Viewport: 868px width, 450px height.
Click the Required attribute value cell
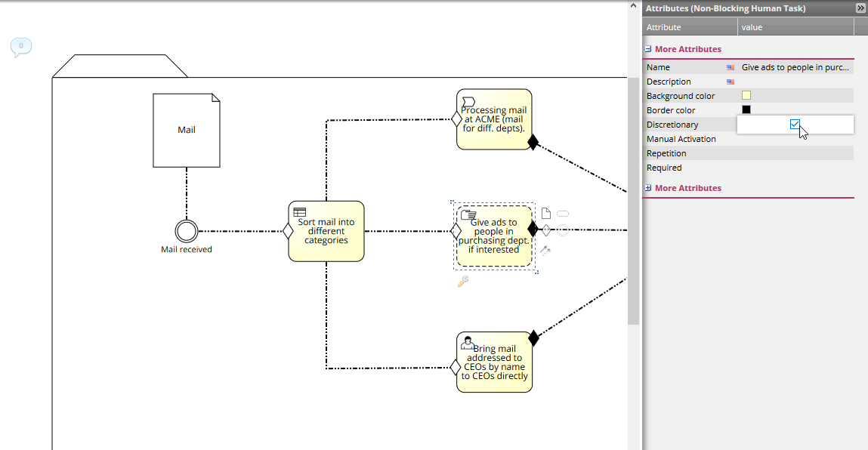click(795, 168)
